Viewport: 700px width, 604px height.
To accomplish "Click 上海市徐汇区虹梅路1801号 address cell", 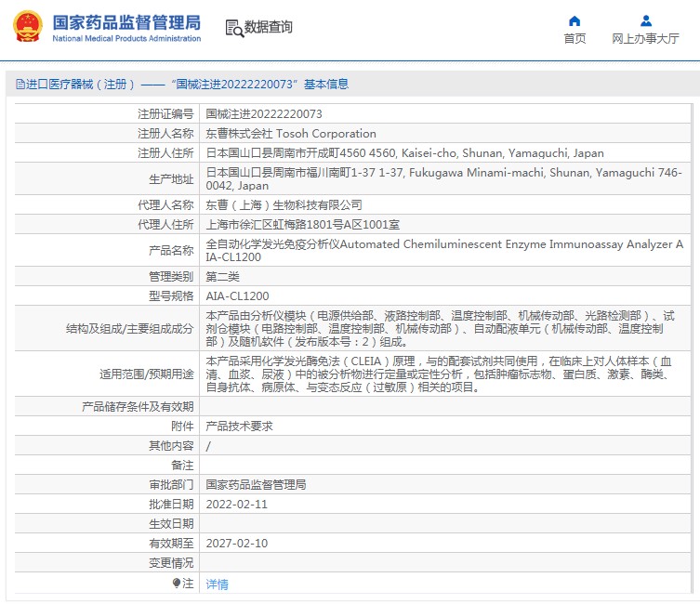I will [303, 224].
